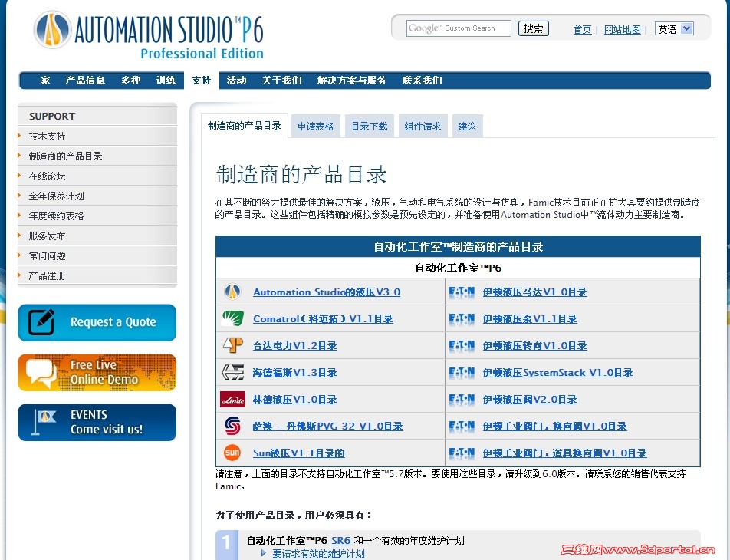Open 训练 navigation menu
The image size is (730, 560).
tap(166, 80)
